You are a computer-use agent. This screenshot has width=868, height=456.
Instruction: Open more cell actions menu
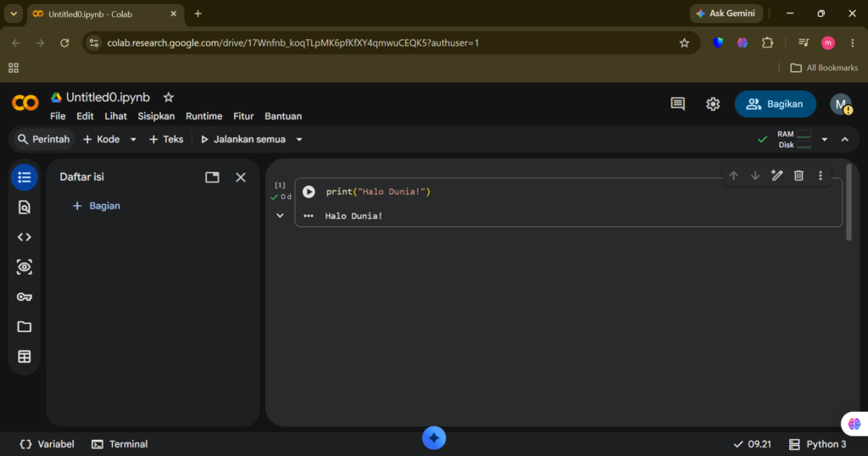coord(821,176)
